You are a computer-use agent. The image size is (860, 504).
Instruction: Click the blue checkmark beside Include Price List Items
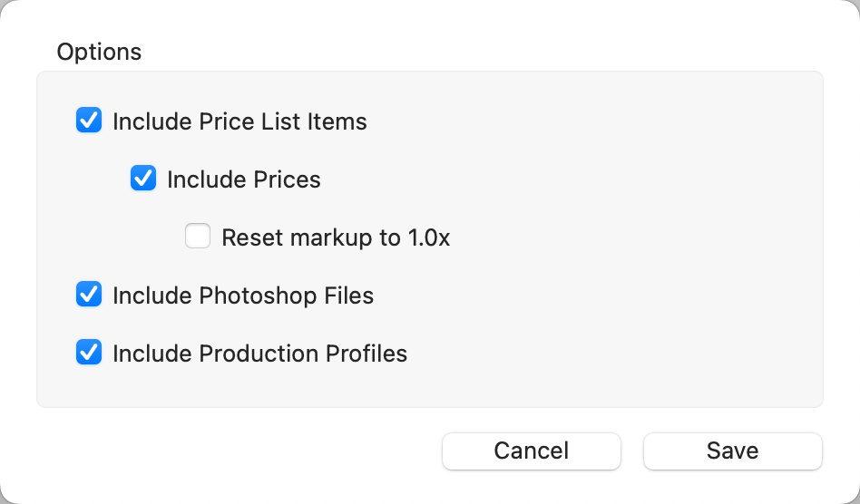[x=89, y=121]
